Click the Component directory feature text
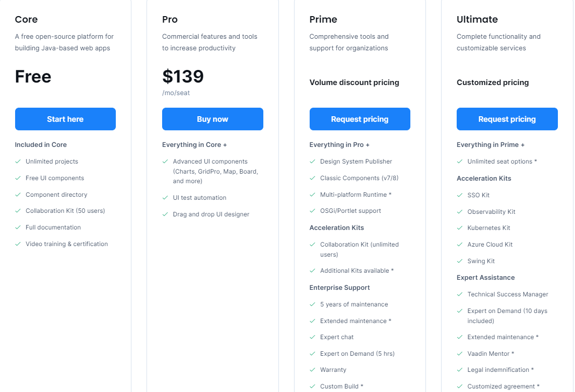 pyautogui.click(x=56, y=195)
